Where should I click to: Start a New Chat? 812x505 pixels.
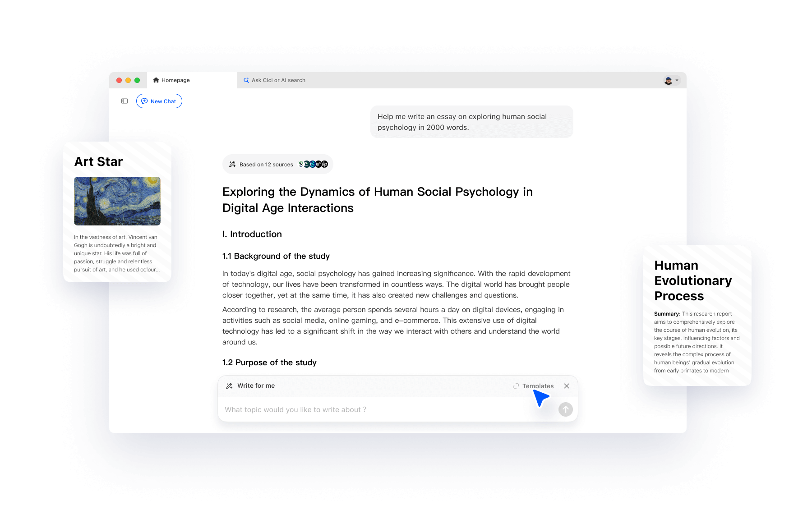[x=159, y=101]
